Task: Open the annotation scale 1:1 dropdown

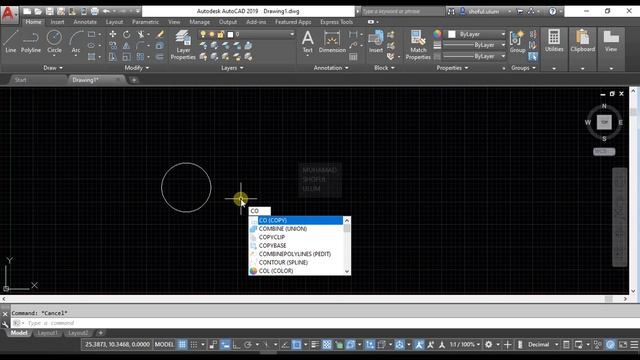Action: 465,345
